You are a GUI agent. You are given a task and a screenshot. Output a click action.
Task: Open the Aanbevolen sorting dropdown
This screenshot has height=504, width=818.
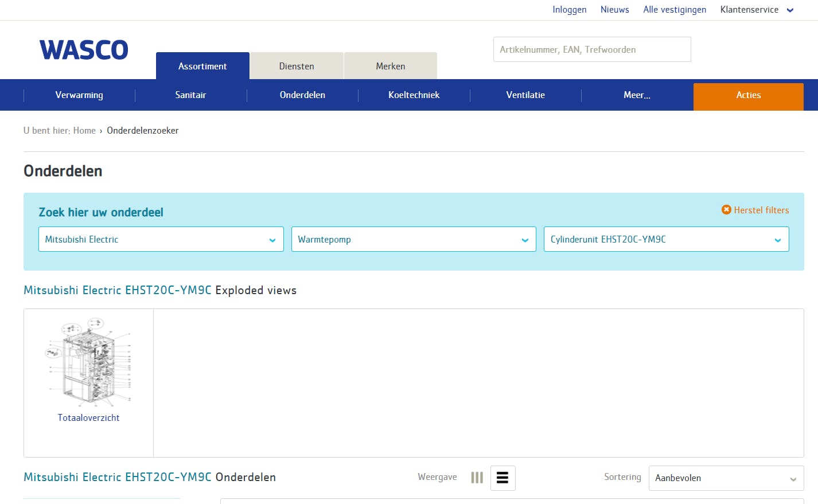[x=726, y=478]
